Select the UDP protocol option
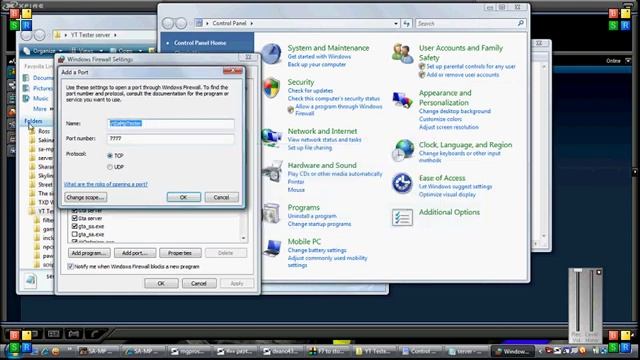 (110, 167)
